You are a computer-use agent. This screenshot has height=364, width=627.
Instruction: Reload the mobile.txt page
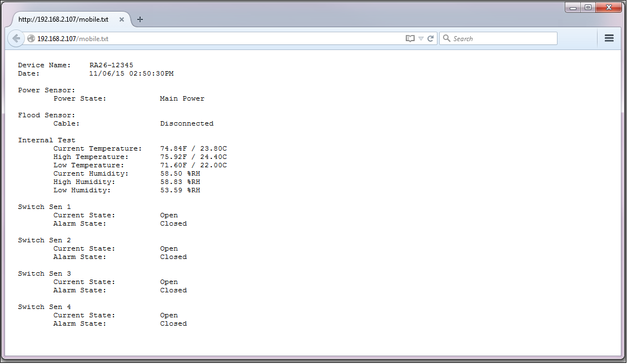click(x=430, y=39)
